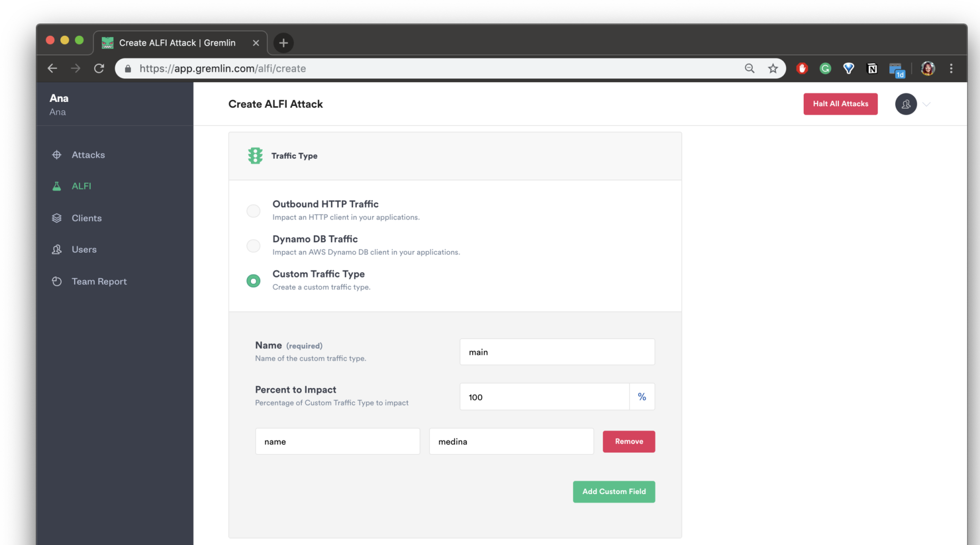This screenshot has width=980, height=545.
Task: Click the custom field key input 'name'
Action: (x=338, y=442)
